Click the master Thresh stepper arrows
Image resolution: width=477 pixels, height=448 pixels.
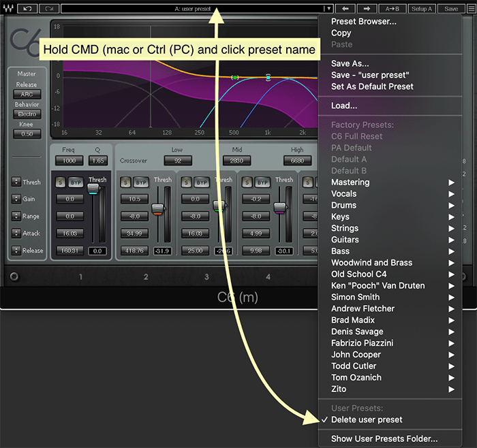tap(16, 182)
